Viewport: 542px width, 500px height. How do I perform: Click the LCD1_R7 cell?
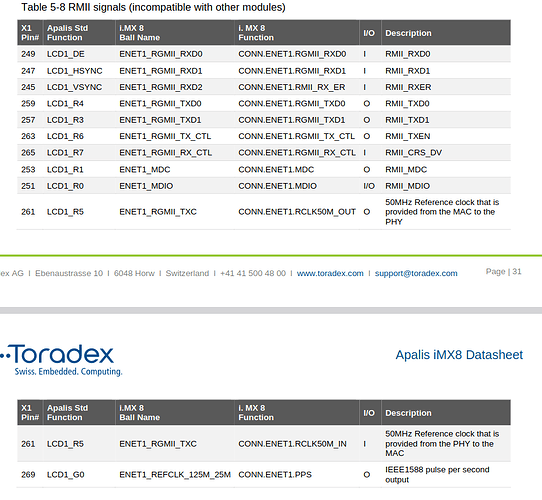pyautogui.click(x=65, y=152)
